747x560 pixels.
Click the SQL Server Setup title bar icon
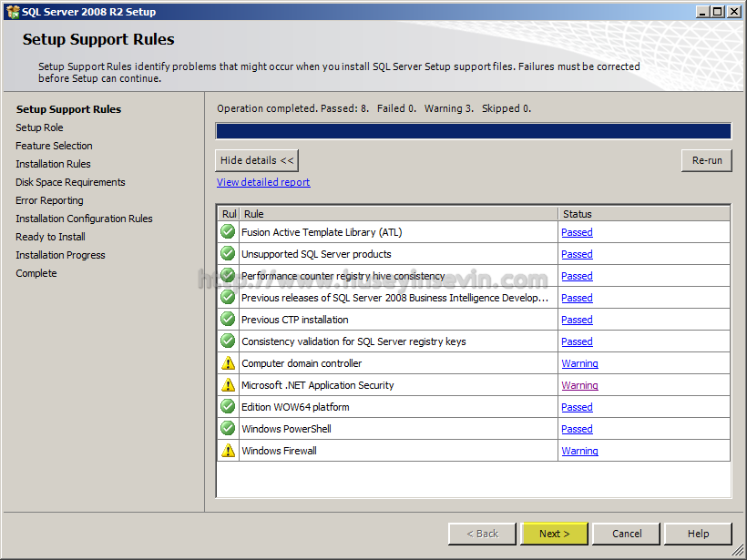13,12
